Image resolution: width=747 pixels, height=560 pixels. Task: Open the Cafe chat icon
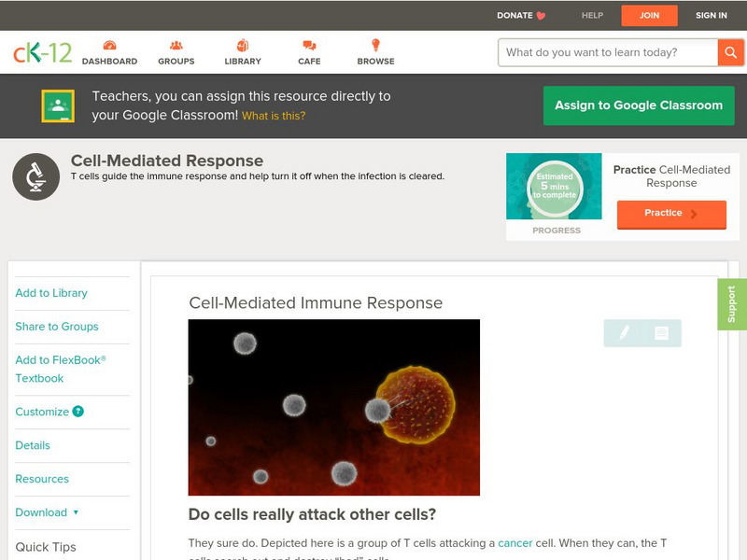click(309, 46)
